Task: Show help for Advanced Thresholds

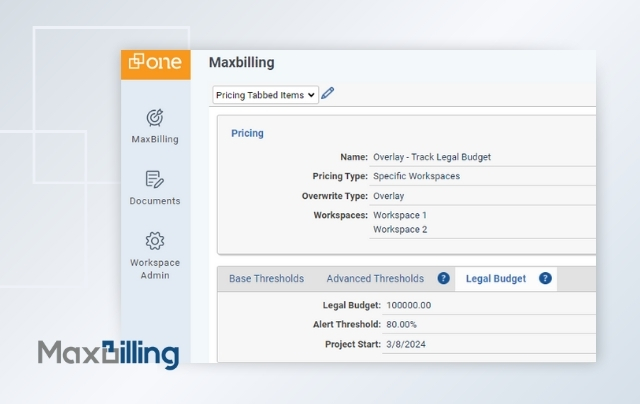Action: 443,278
